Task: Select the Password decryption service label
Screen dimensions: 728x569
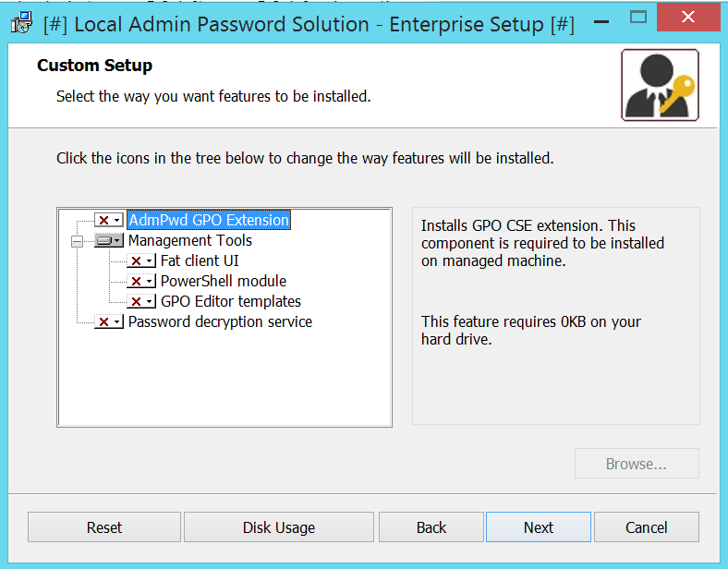Action: pos(220,321)
